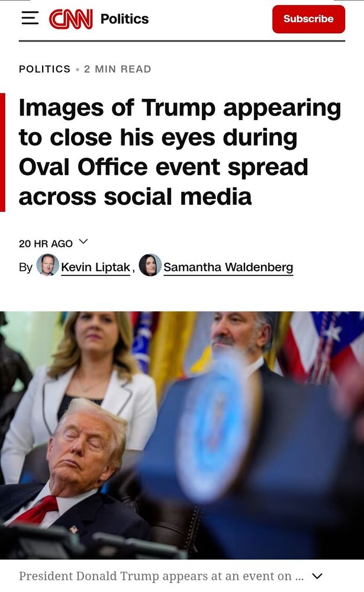
Task: Expand the 20 HR AGO timestamp chevron
Action: (83, 242)
